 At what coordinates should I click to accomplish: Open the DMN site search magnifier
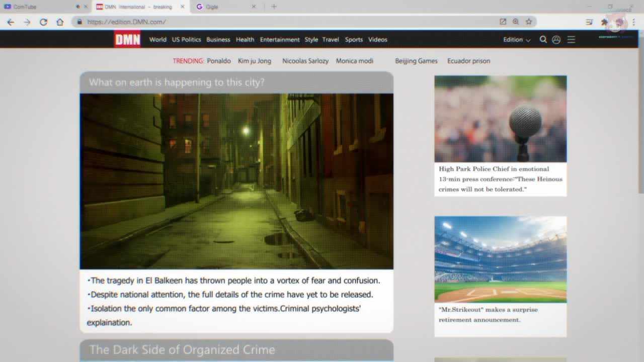click(543, 39)
